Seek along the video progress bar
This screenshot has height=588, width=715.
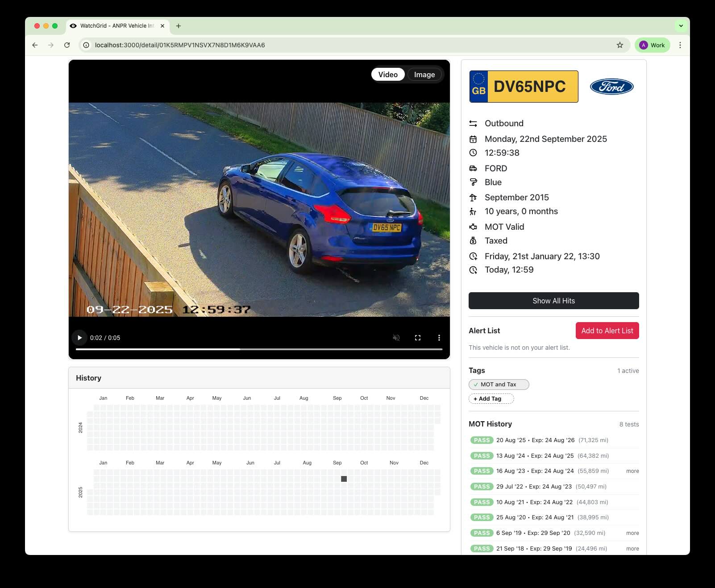click(259, 348)
